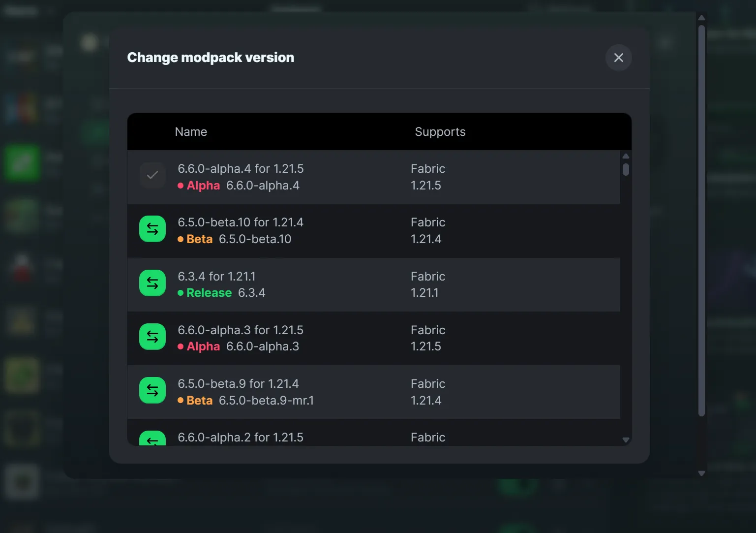Click switch icon for 6.6.0-alpha.3
Viewport: 756px width, 533px height.
152,337
